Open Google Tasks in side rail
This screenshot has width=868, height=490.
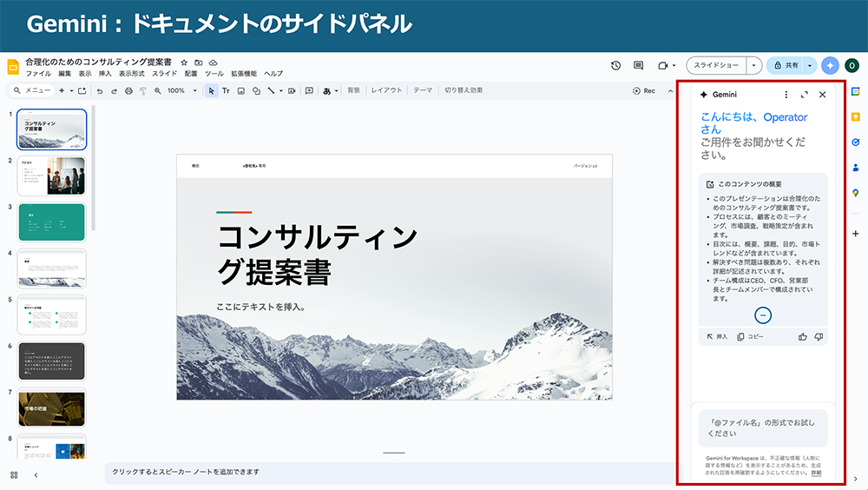(x=855, y=142)
